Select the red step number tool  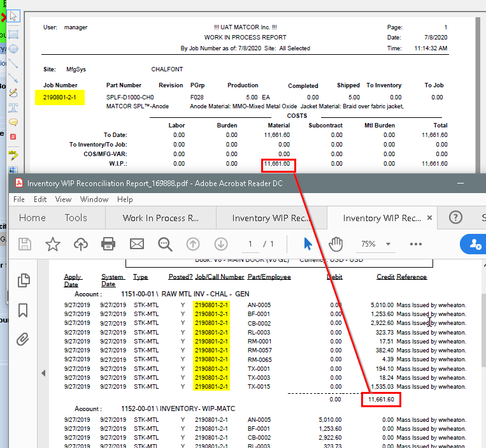(x=13, y=136)
